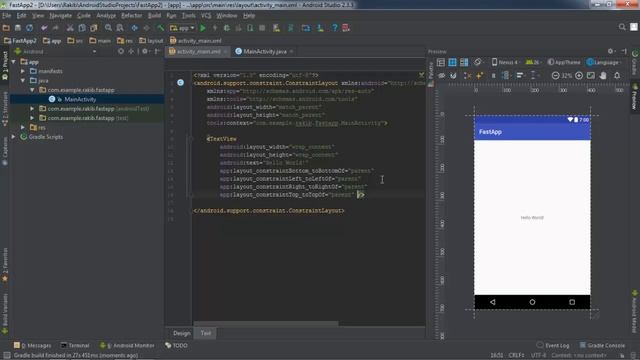The image size is (640, 360).
Task: Open the Language dropdown in Preview
Action: (x=604, y=62)
